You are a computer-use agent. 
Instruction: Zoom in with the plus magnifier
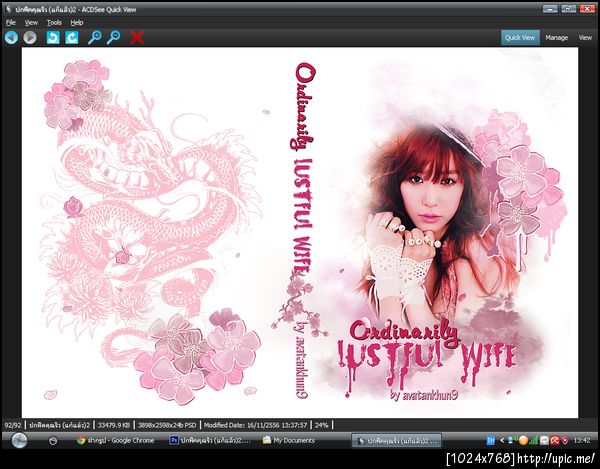95,37
